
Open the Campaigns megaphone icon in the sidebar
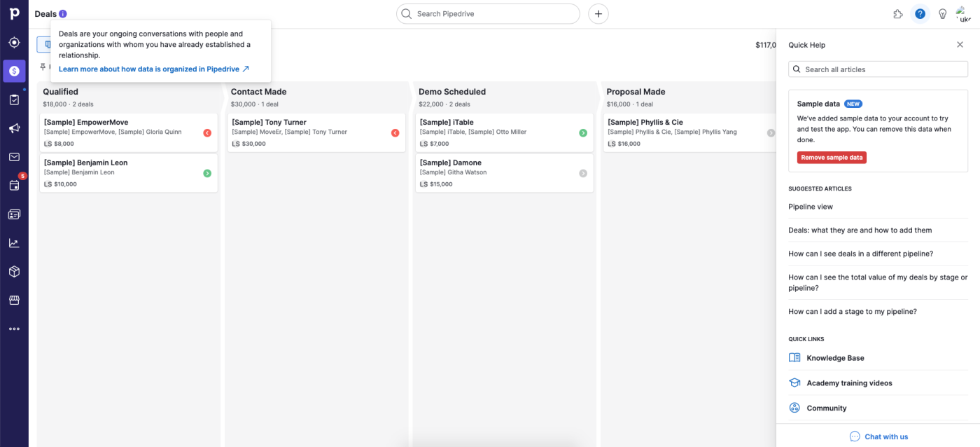pyautogui.click(x=14, y=128)
